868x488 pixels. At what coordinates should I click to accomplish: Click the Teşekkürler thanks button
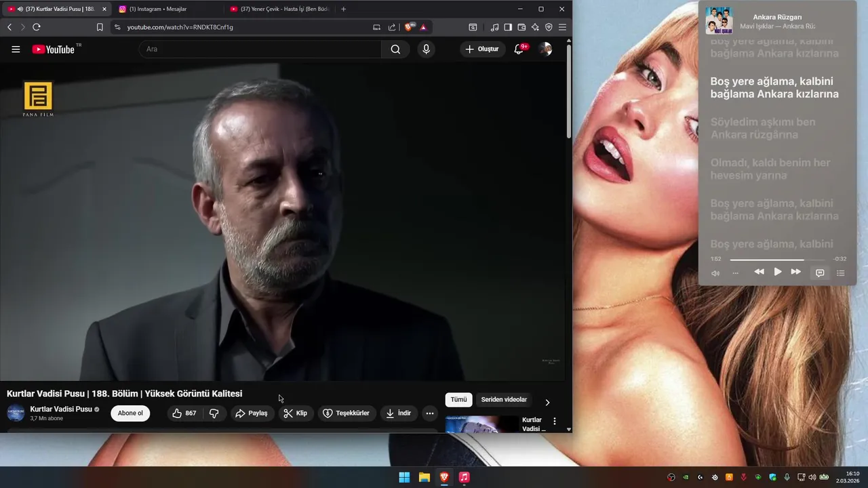(346, 413)
